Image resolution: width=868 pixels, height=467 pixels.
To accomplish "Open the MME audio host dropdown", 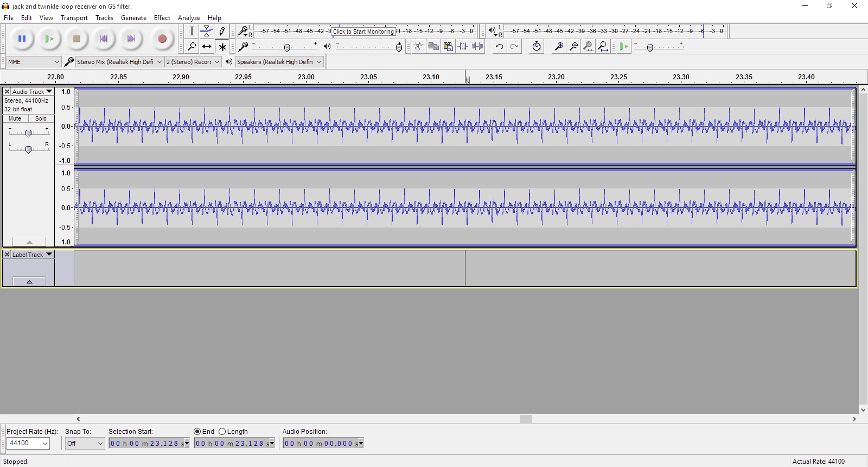I will click(34, 62).
